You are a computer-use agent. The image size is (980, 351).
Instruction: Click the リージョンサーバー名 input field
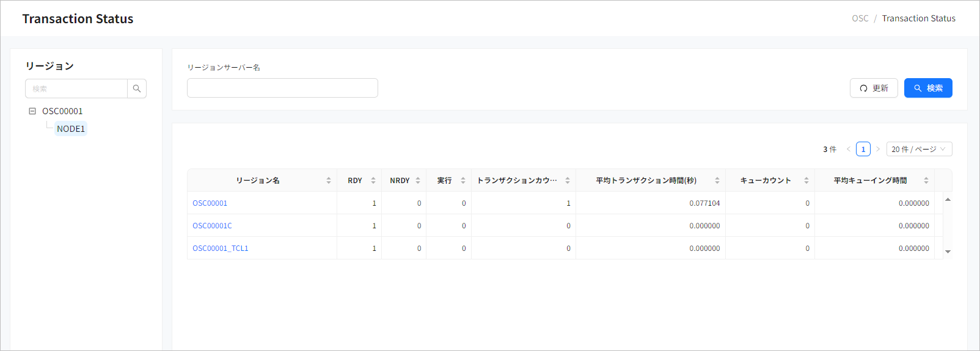coord(282,88)
